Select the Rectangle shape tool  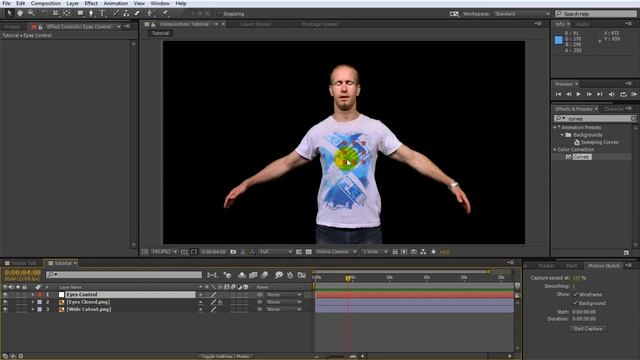[x=80, y=13]
